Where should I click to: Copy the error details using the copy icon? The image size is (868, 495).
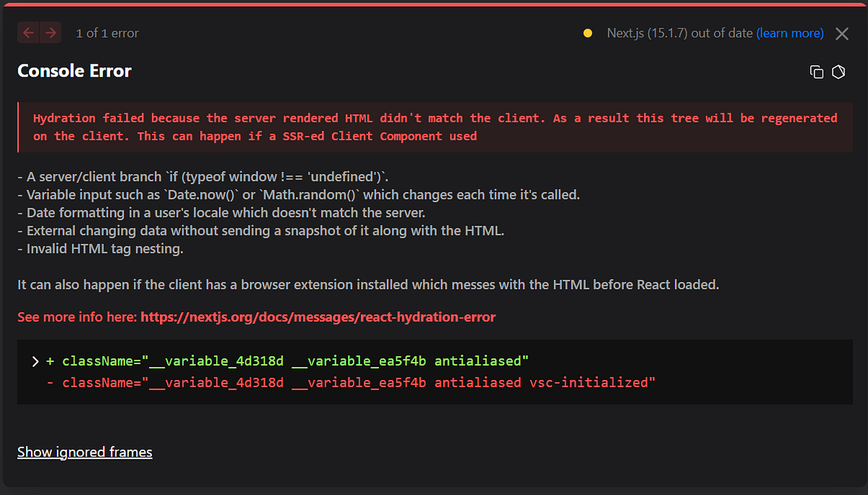pos(817,72)
